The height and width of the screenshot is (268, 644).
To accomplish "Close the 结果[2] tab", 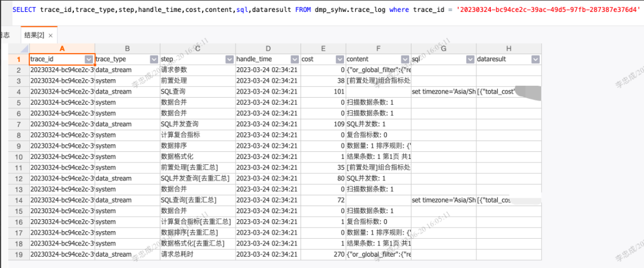I will click(x=51, y=36).
